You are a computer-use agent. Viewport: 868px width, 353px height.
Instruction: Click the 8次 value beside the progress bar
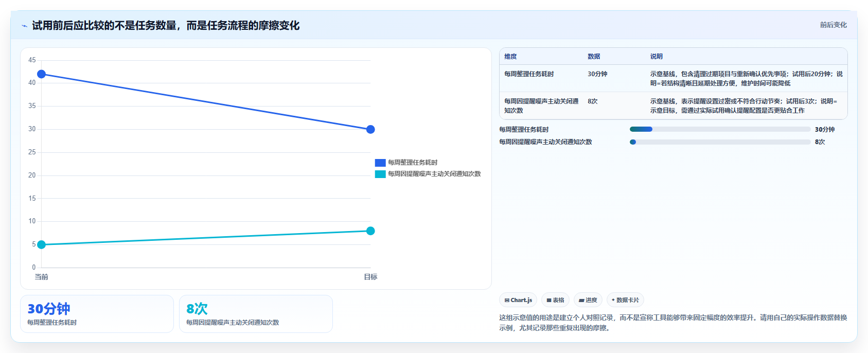pos(820,142)
